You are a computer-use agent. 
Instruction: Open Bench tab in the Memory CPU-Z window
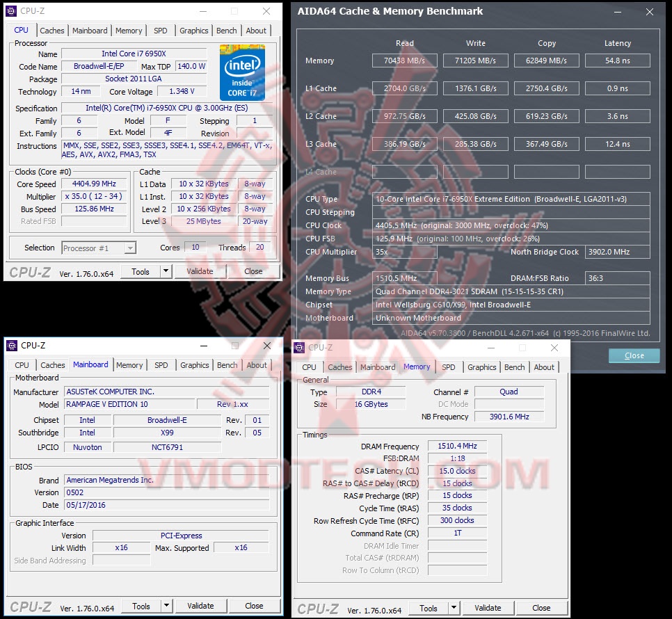click(514, 367)
